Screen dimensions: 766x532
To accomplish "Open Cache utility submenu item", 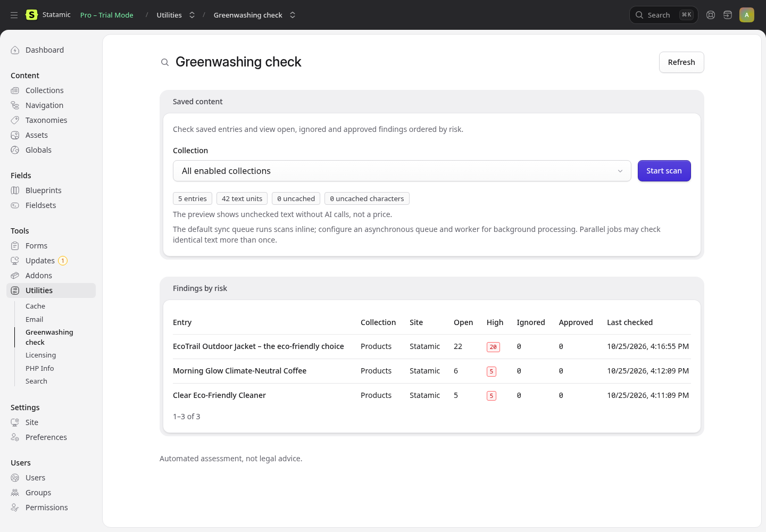I will click(35, 306).
